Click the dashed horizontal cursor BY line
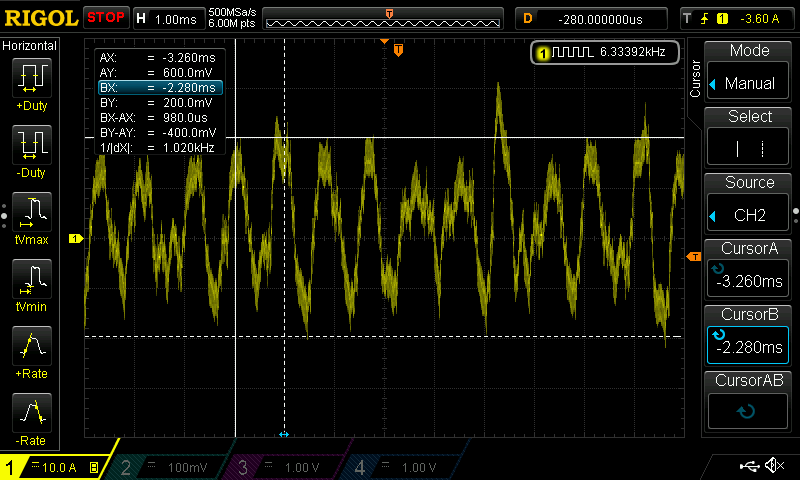The image size is (800, 480). [x=384, y=337]
